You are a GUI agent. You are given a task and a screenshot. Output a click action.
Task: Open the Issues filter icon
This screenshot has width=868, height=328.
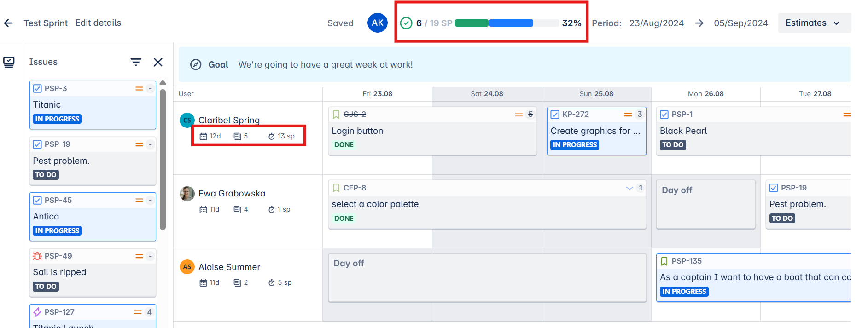tap(135, 62)
